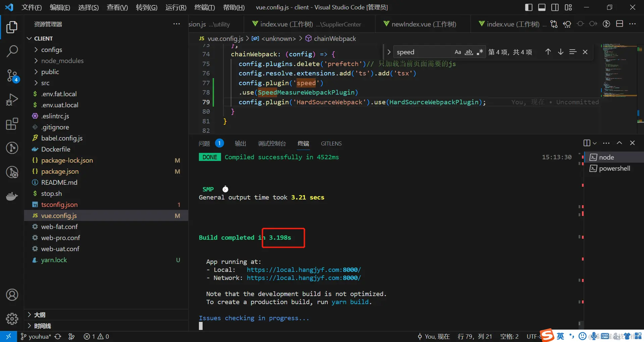This screenshot has height=342, width=644.
Task: Click the open changes with previous revision icon
Action: point(567,24)
